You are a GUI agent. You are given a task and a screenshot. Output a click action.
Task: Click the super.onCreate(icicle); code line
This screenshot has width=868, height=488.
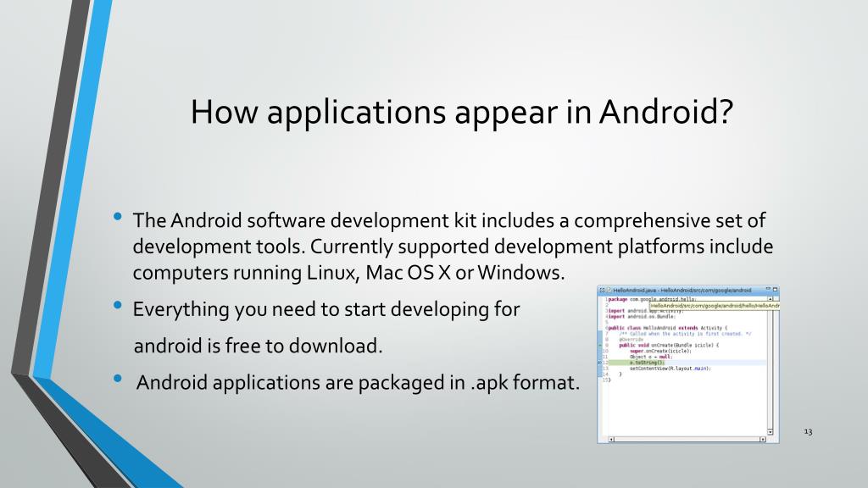click(660, 351)
